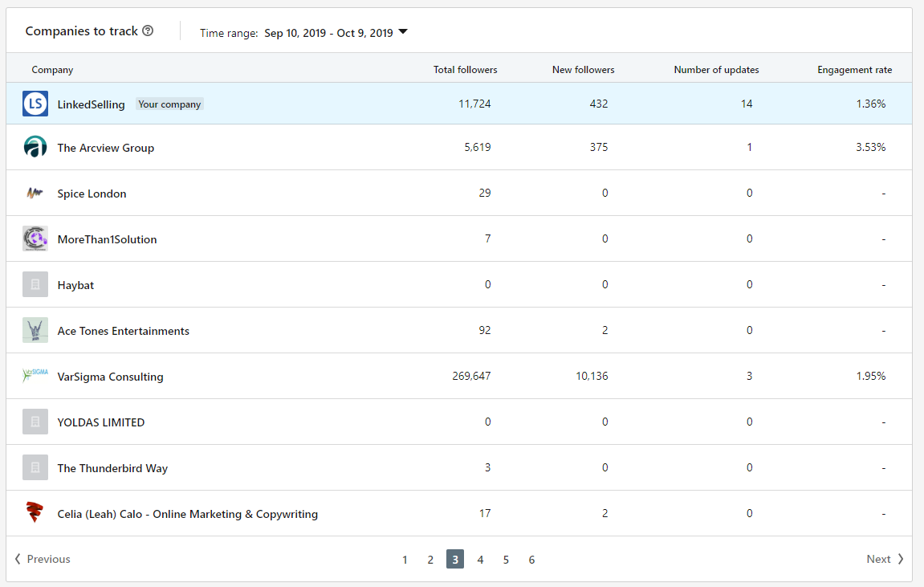The image size is (924, 587).
Task: Select current page 3
Action: point(455,560)
